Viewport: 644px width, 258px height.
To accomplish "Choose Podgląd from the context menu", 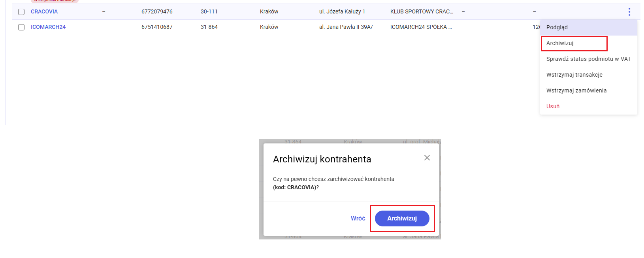I will 588,27.
